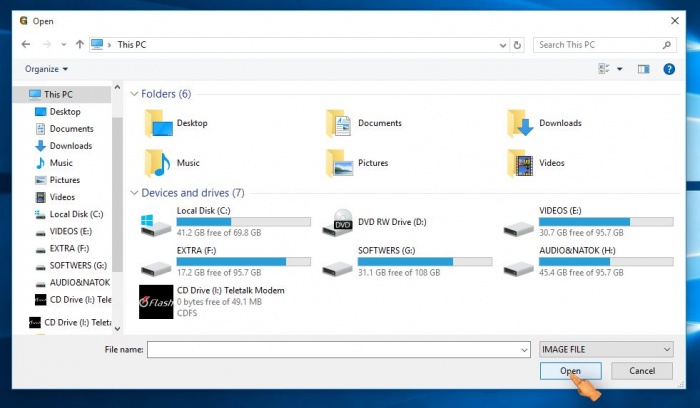This screenshot has height=408, width=700.
Task: Select Desktop in the navigation tree
Action: coord(65,112)
